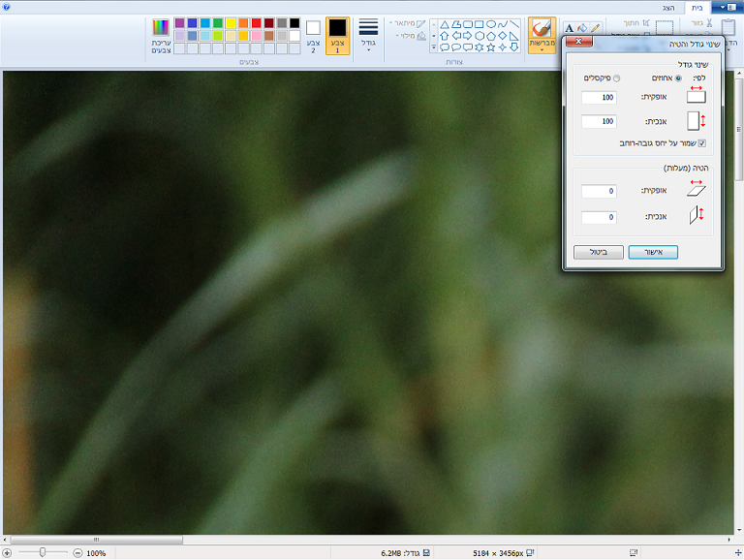This screenshot has height=560, width=744.
Task: Click the vertical skew degrees field
Action: (x=599, y=217)
